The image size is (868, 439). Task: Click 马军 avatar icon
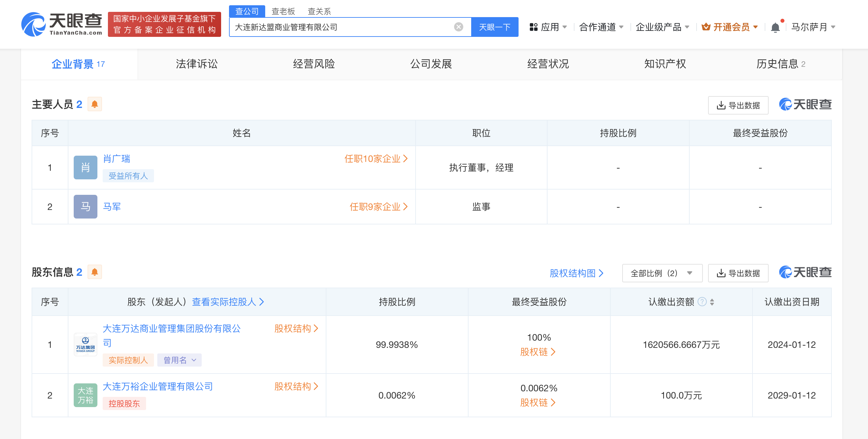(85, 207)
